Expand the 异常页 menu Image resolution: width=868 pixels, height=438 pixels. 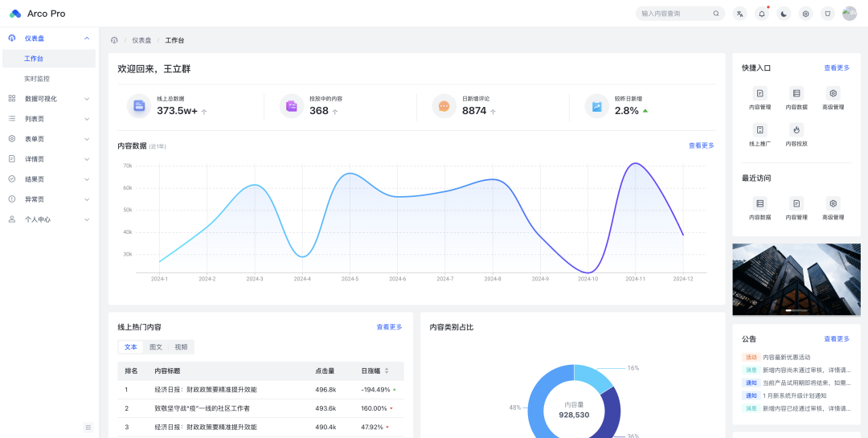(x=48, y=199)
